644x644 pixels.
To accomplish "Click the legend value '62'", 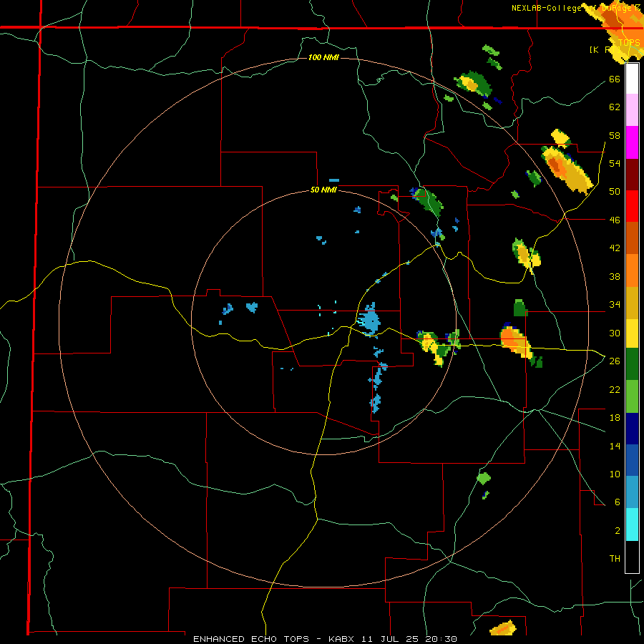I will [615, 107].
